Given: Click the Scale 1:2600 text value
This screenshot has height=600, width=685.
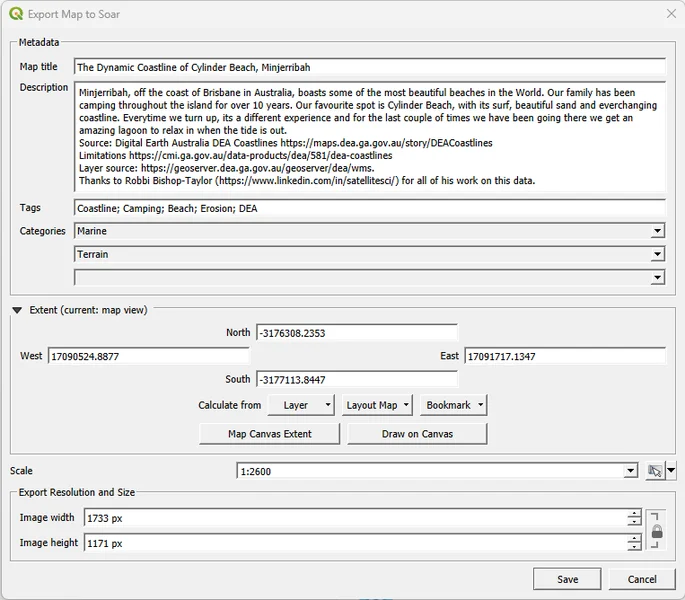Looking at the screenshot, I should coord(256,471).
